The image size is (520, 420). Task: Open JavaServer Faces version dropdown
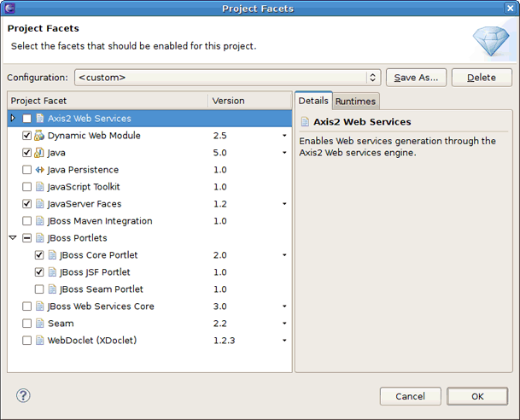[x=284, y=204]
